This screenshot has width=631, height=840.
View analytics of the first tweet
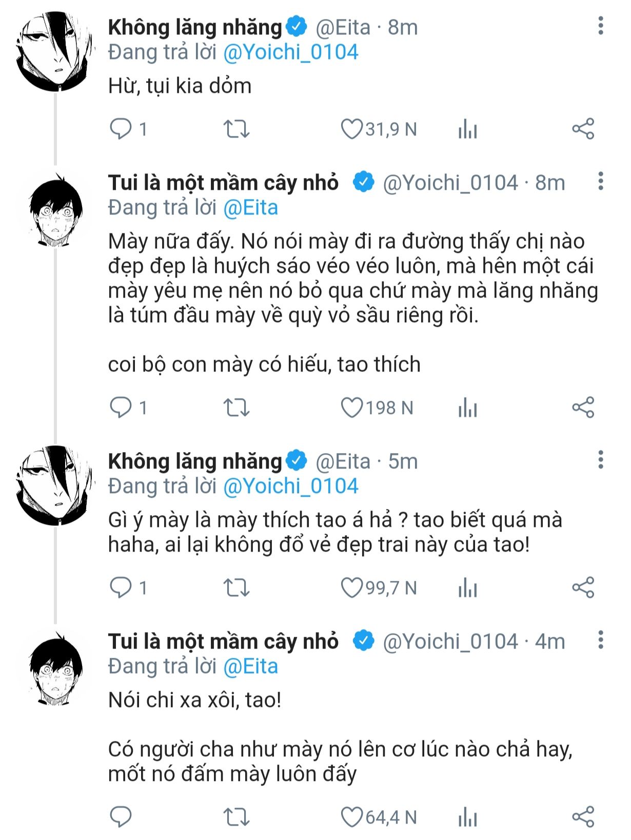click(467, 130)
